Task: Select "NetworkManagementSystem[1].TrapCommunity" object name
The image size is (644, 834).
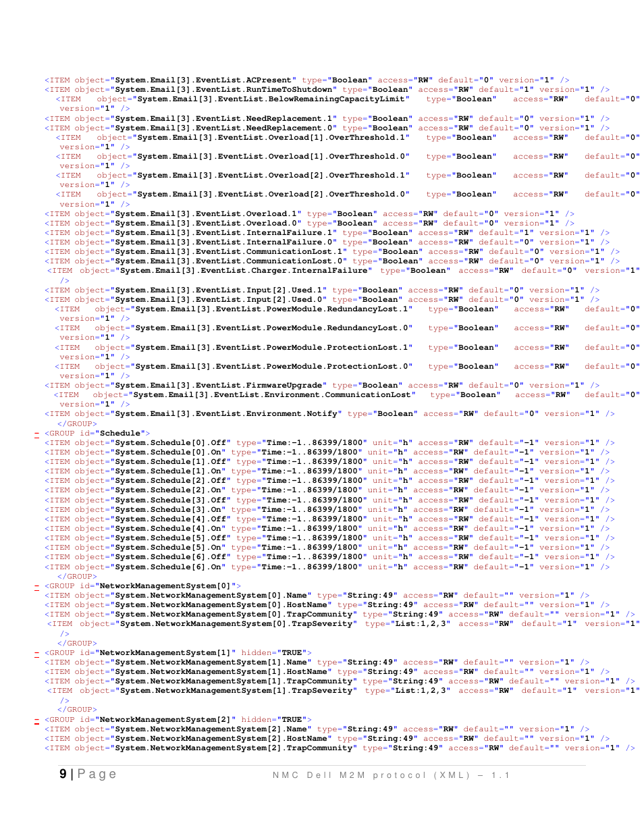Action: pyautogui.click(x=234, y=681)
